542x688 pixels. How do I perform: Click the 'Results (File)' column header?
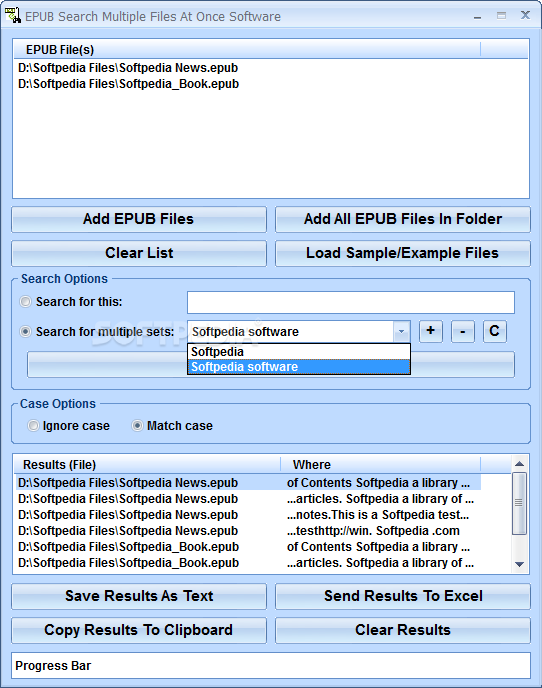(147, 465)
